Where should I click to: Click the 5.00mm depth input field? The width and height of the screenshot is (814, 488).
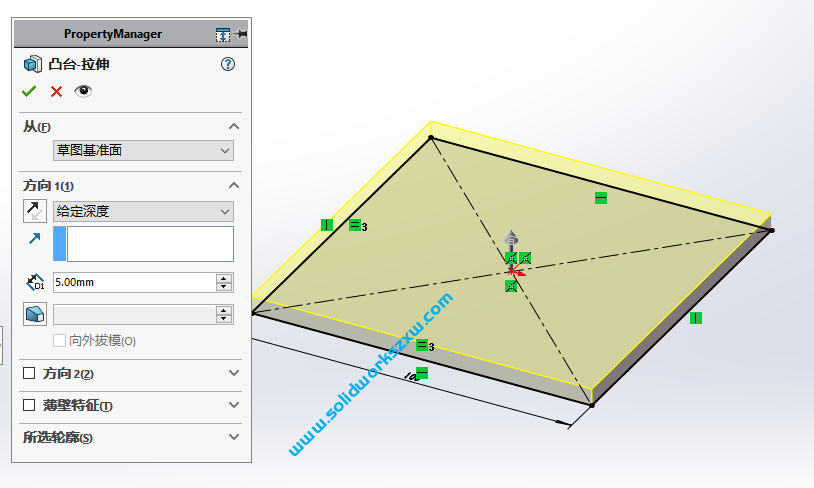(133, 282)
